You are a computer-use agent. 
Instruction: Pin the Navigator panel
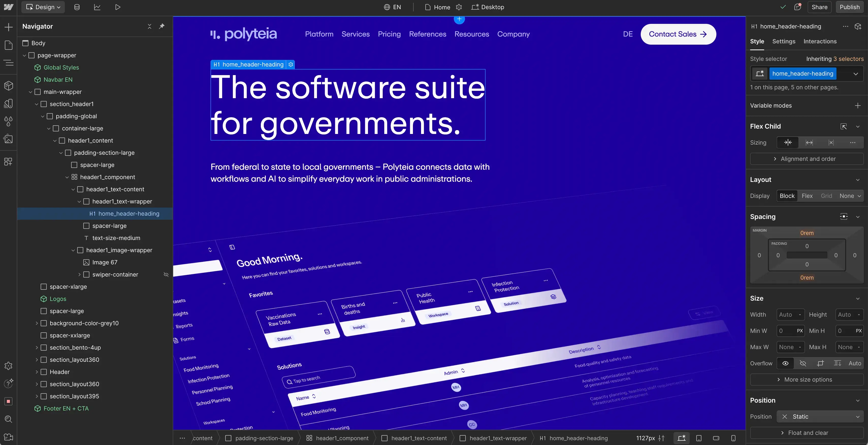click(162, 26)
